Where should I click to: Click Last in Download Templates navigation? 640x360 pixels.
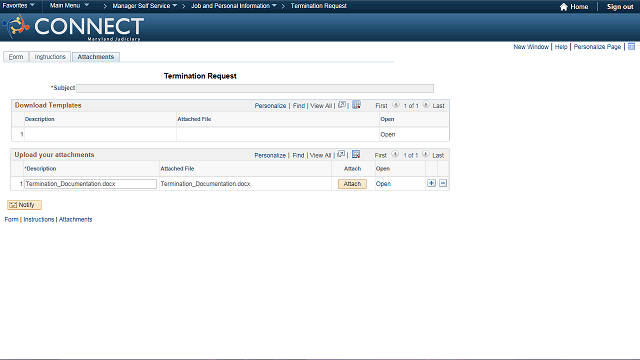click(x=438, y=106)
